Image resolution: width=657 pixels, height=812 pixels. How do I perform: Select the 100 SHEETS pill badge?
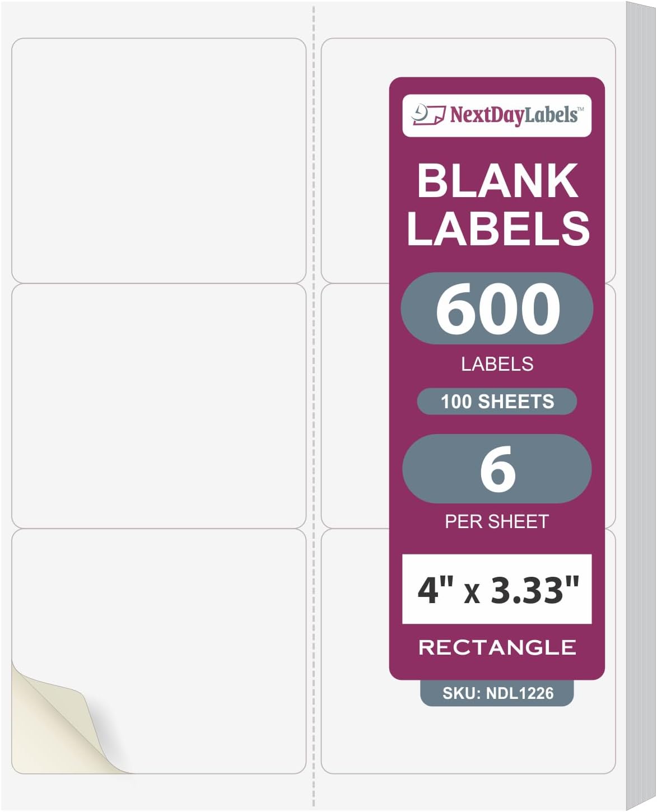(x=497, y=402)
